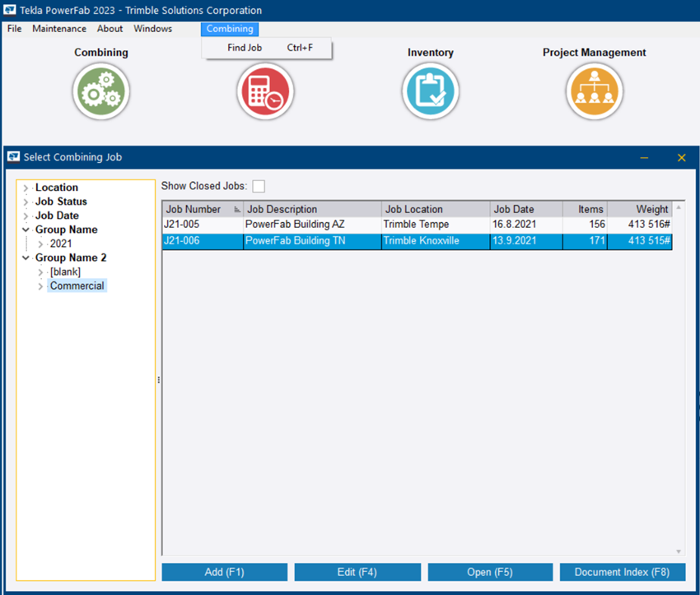Sort by the Weight column header
700x595 pixels.
(640, 209)
